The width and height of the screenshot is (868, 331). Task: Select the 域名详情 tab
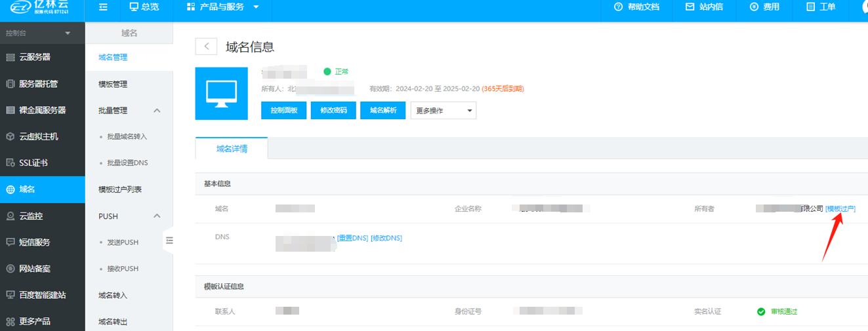click(232, 149)
